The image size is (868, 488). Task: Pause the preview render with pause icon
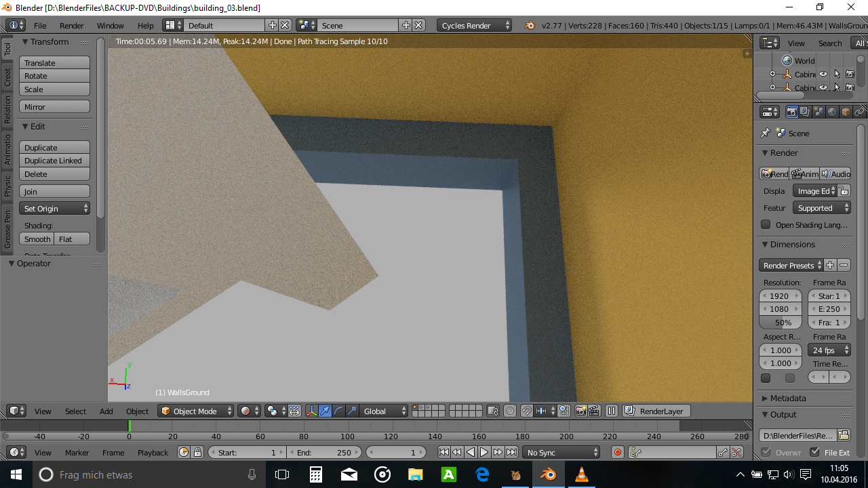pyautogui.click(x=612, y=411)
